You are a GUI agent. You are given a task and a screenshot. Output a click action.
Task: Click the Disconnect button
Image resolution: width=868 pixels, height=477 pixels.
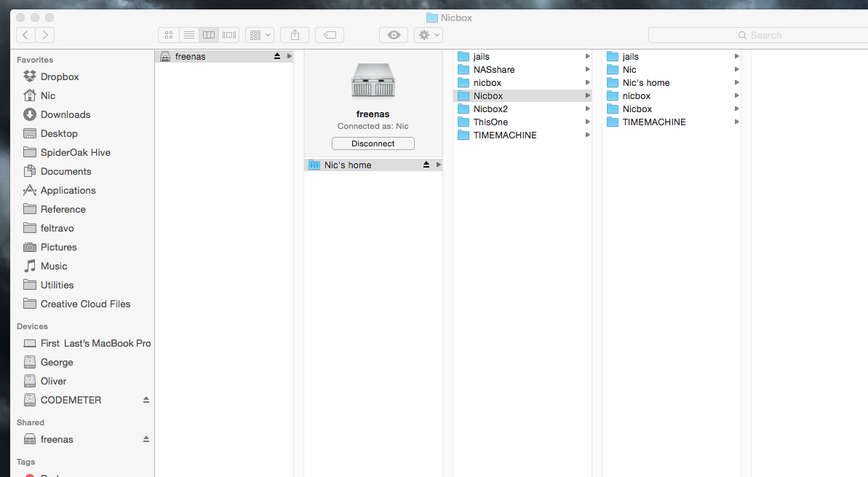[373, 143]
